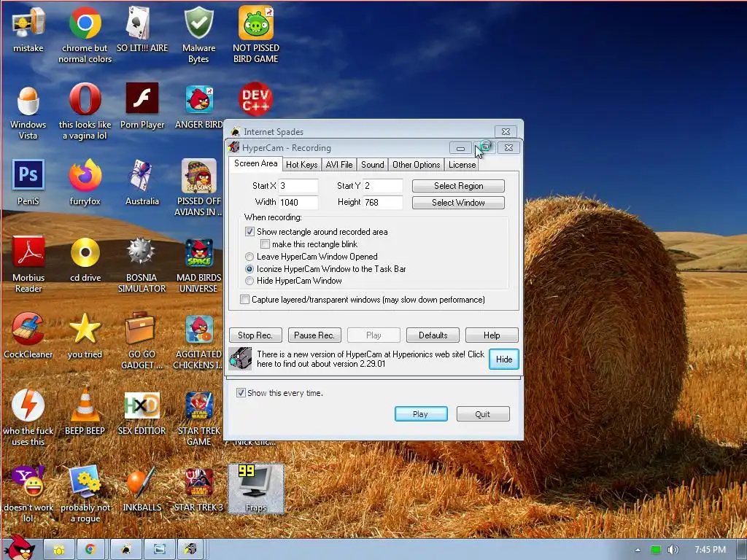Open the red Opera 'O' icon
The height and width of the screenshot is (560, 747).
point(85,99)
